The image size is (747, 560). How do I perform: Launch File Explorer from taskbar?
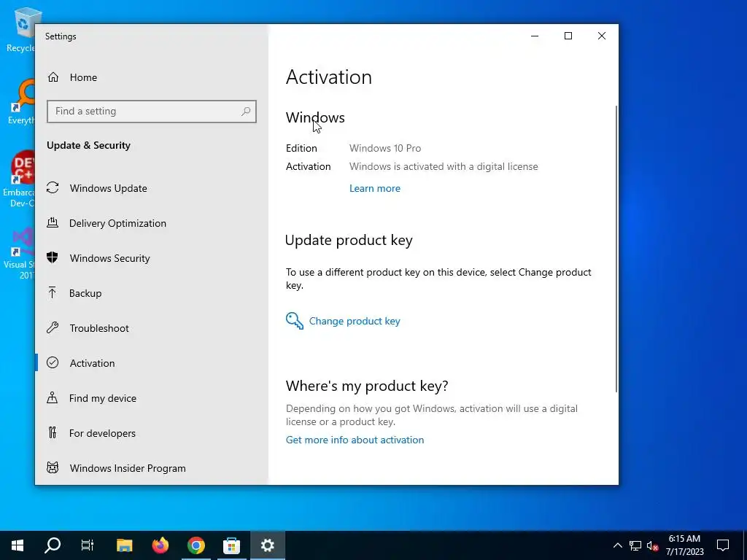point(124,545)
